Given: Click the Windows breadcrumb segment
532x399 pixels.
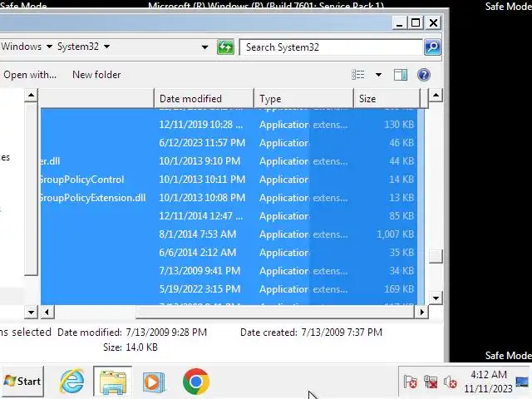Looking at the screenshot, I should 21,47.
